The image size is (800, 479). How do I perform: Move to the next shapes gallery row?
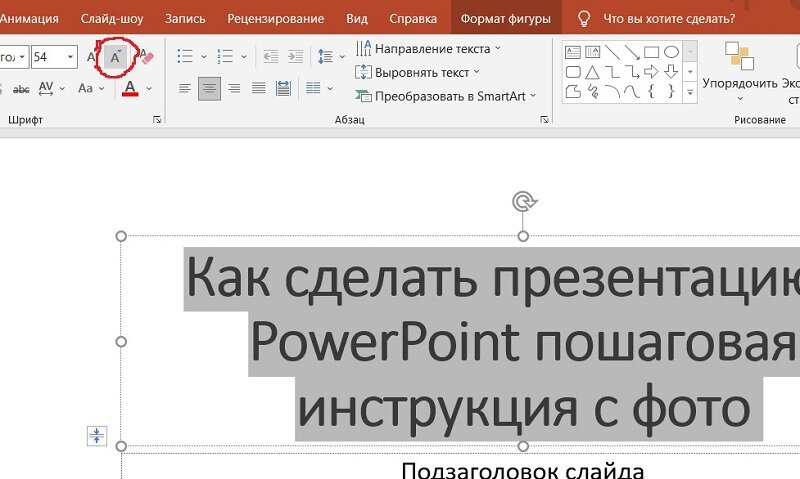point(690,72)
